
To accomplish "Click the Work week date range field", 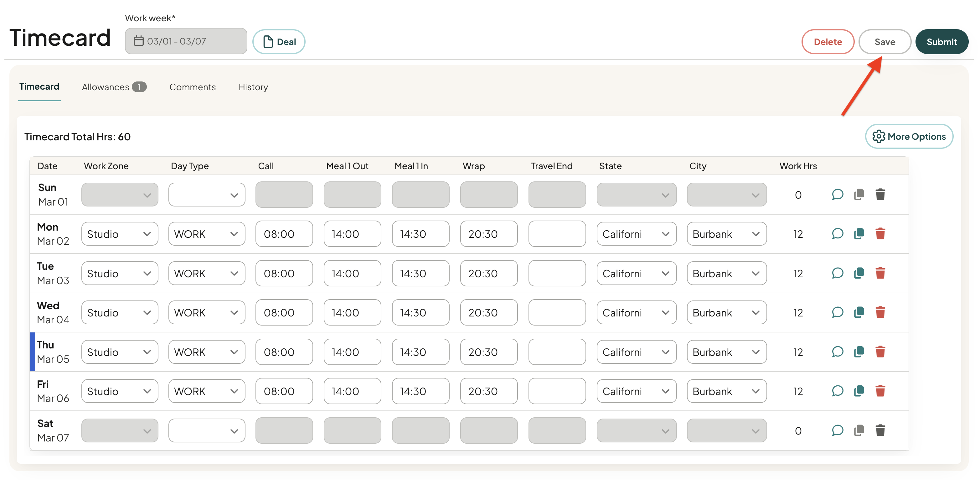I will coord(186,41).
